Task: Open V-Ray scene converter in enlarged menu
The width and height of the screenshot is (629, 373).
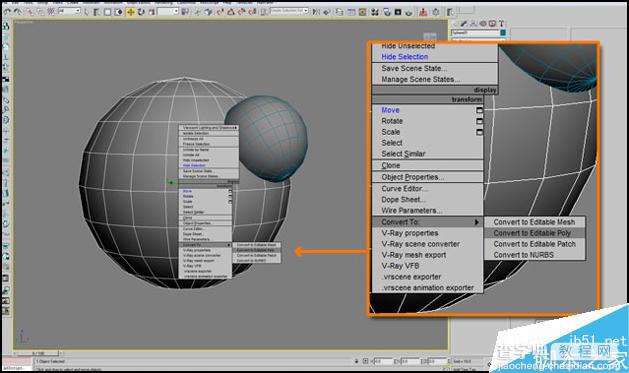Action: tap(420, 244)
